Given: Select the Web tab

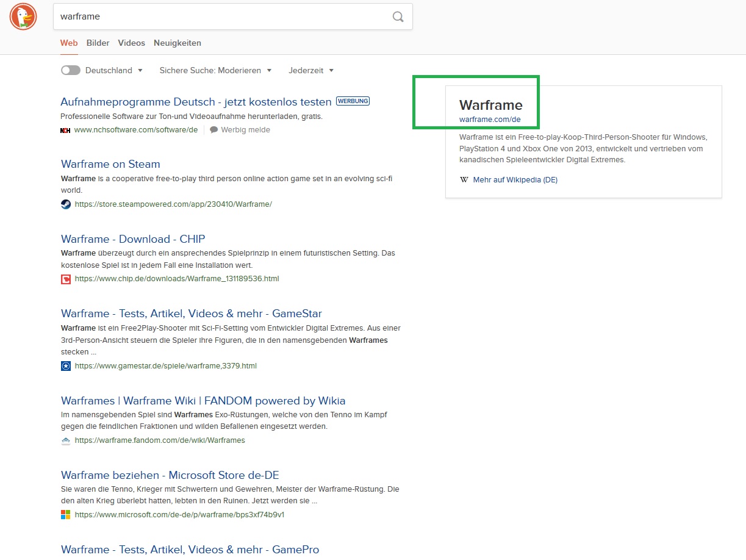Looking at the screenshot, I should [x=69, y=43].
